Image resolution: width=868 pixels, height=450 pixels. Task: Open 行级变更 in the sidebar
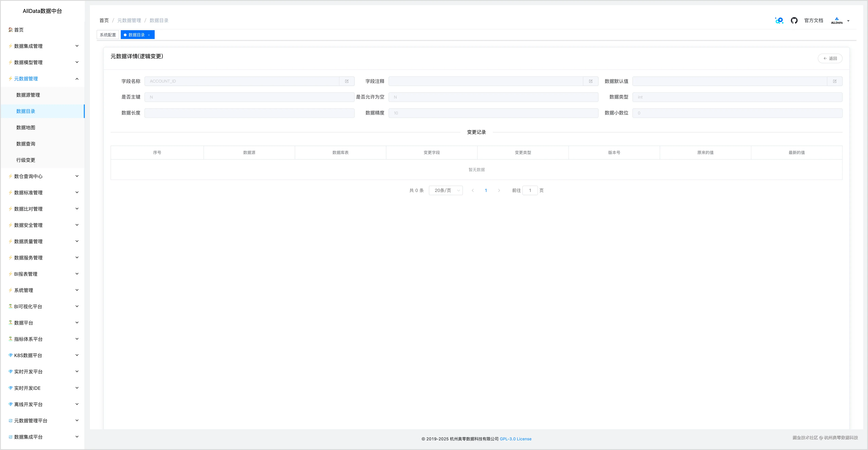pyautogui.click(x=26, y=160)
